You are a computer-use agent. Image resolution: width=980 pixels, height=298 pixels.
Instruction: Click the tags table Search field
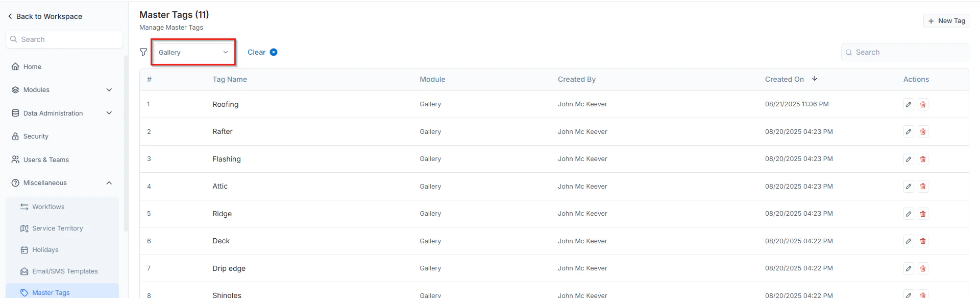[x=904, y=52]
